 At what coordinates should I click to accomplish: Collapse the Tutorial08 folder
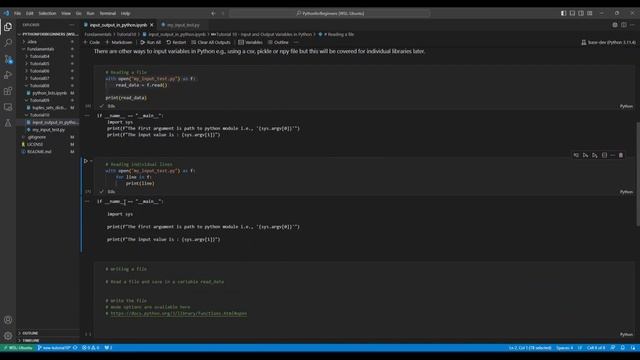40,86
